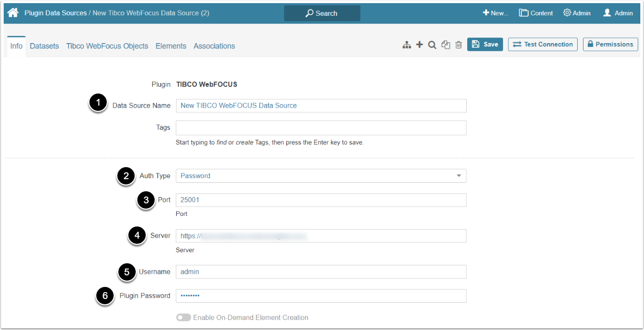
Task: Open the Permissions button
Action: point(610,45)
